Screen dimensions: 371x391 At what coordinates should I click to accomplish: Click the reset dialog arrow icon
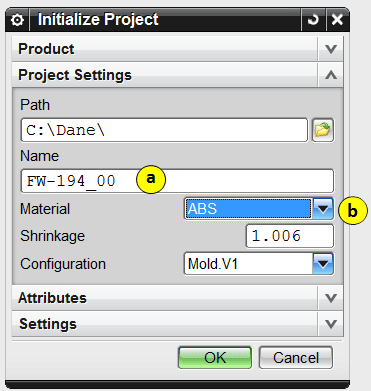(x=313, y=20)
